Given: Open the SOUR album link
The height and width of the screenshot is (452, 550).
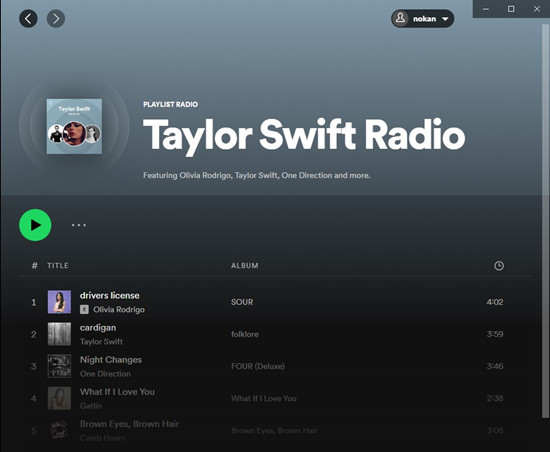Looking at the screenshot, I should click(x=242, y=302).
